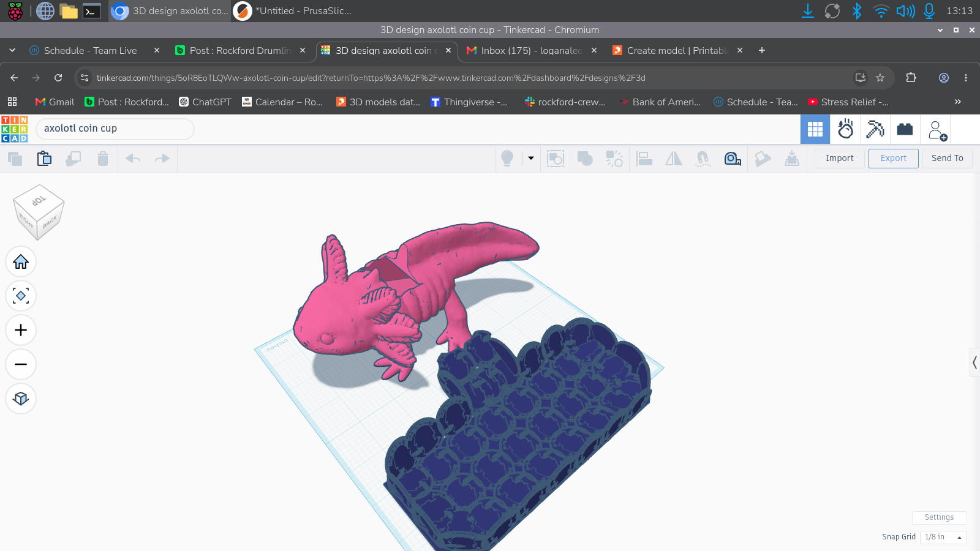The image size is (980, 551).
Task: Switch to Create model Printables tab
Action: point(677,51)
